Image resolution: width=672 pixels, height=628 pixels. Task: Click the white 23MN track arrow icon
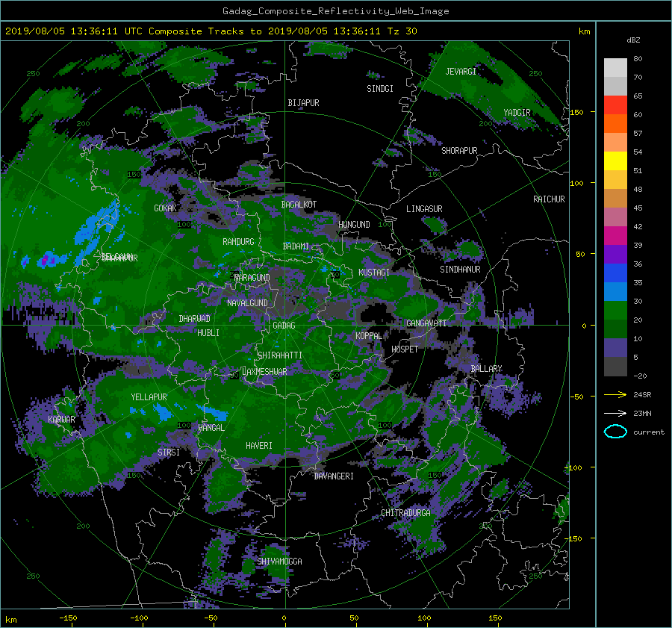click(615, 413)
